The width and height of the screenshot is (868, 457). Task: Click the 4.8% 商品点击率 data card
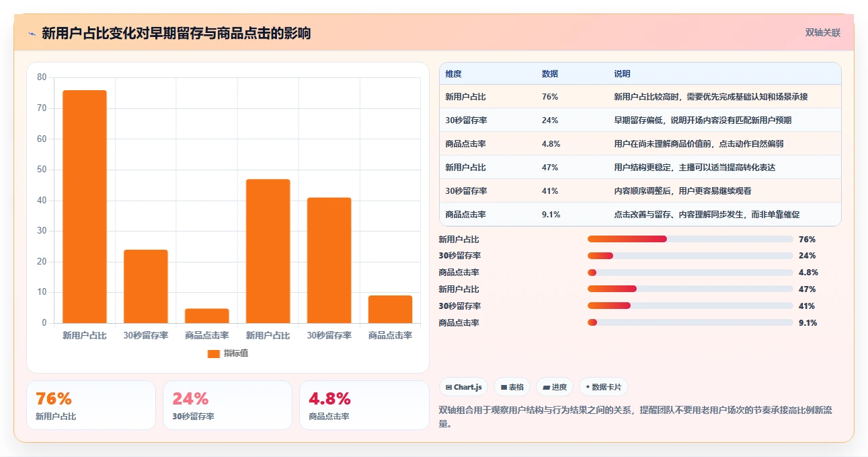(x=364, y=405)
